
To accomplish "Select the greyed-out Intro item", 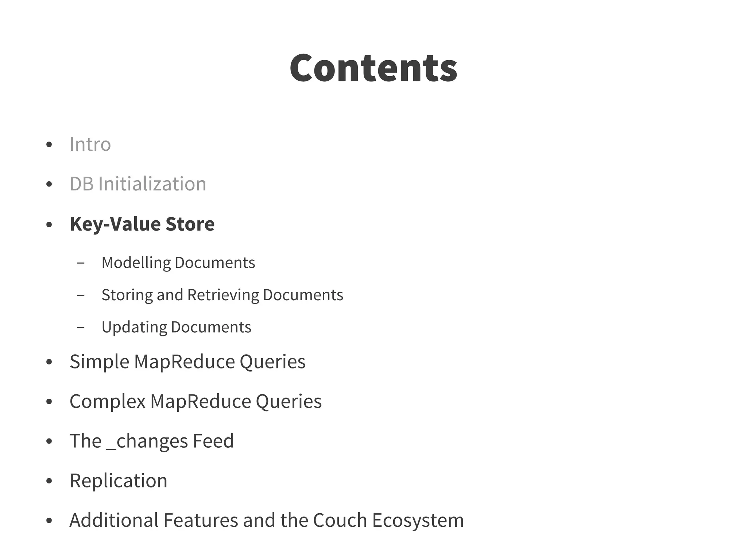I will 90,144.
